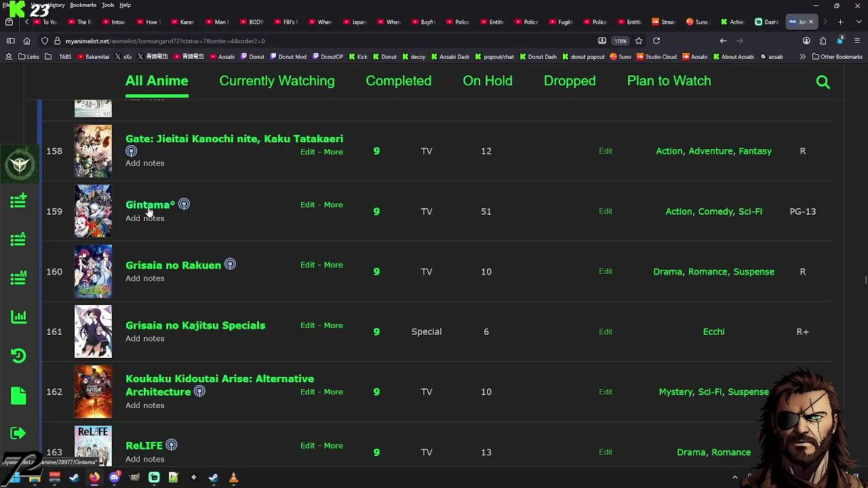
Task: Open the Bookmarks menu in menu bar
Action: click(x=83, y=5)
